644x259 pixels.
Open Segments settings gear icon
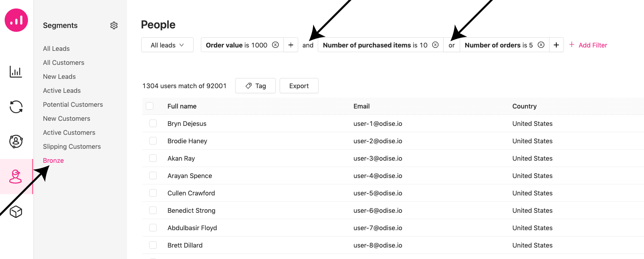click(114, 25)
